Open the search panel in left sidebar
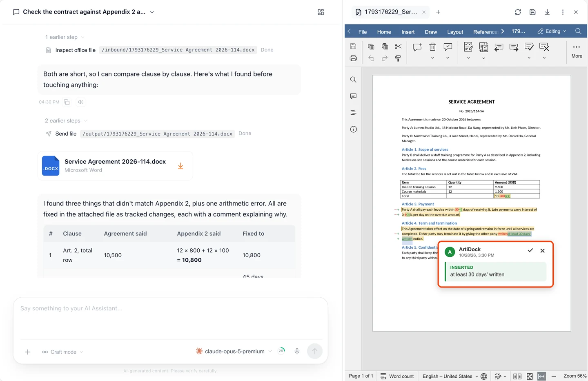The height and width of the screenshot is (381, 588). (353, 80)
